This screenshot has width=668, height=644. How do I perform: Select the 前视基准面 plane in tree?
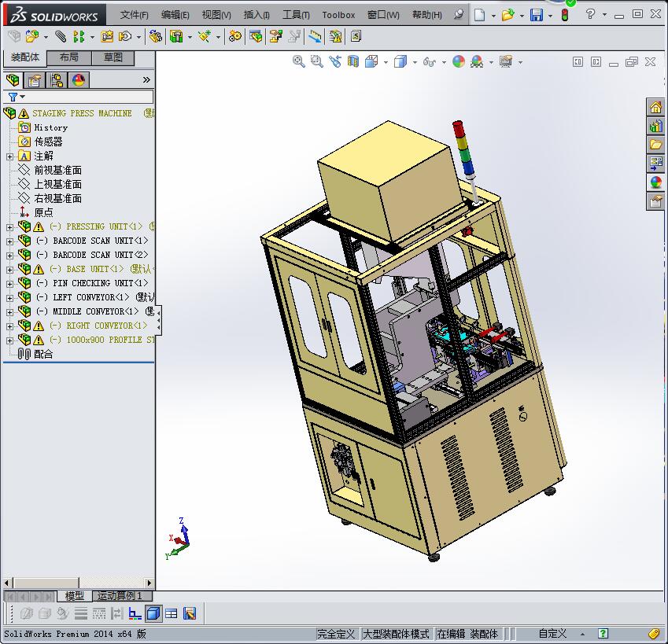point(57,171)
